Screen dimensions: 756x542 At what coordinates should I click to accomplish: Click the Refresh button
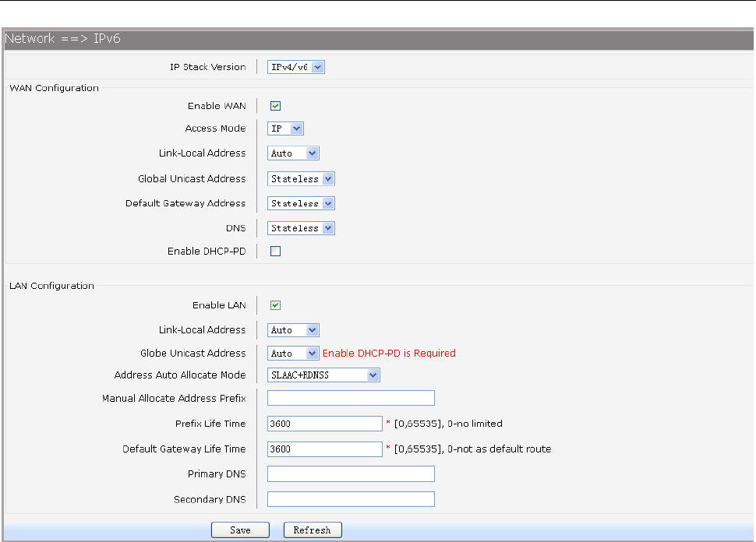(313, 530)
